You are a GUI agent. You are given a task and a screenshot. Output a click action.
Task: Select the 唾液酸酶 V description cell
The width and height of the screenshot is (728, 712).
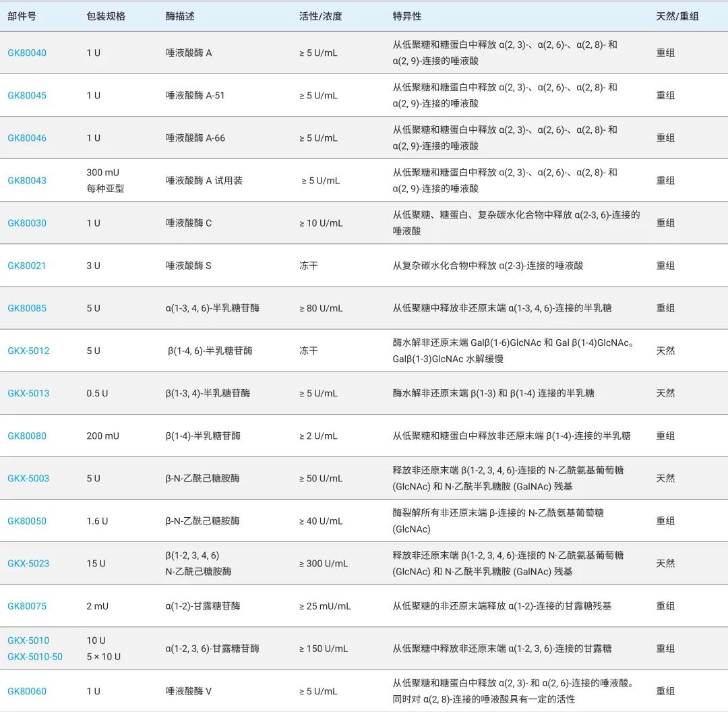pyautogui.click(x=189, y=691)
